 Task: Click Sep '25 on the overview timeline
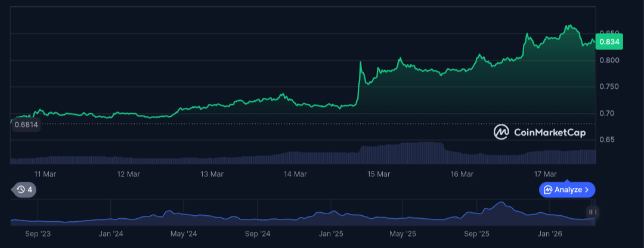[477, 234]
